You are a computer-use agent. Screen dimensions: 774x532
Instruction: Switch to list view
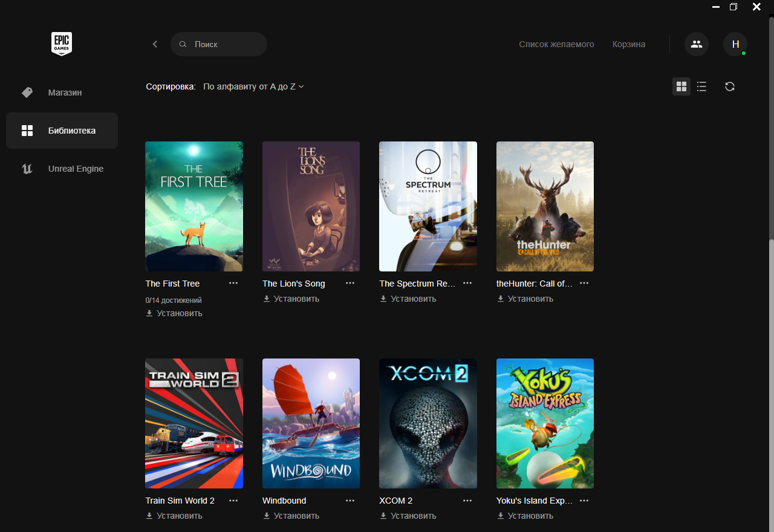[701, 86]
